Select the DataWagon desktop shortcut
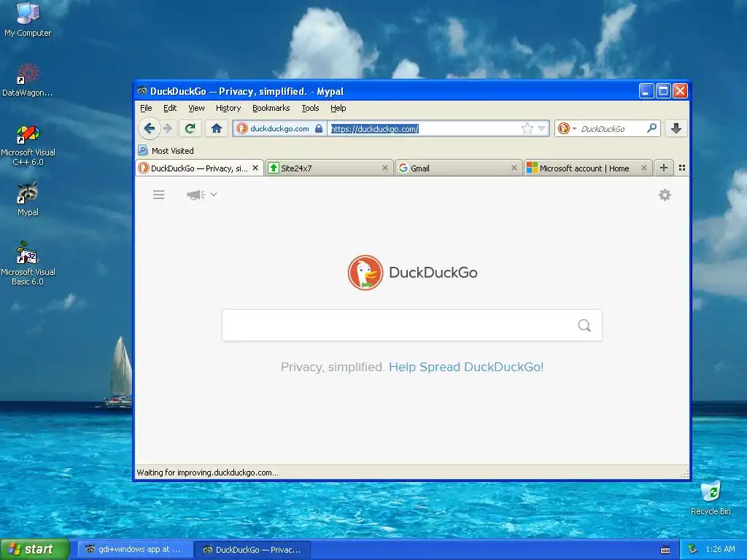747x560 pixels. [x=28, y=80]
